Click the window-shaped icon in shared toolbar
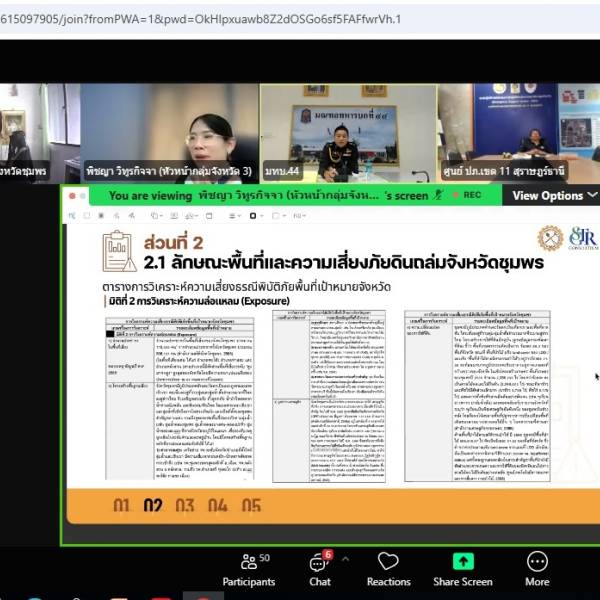The width and height of the screenshot is (600, 600). click(x=209, y=216)
